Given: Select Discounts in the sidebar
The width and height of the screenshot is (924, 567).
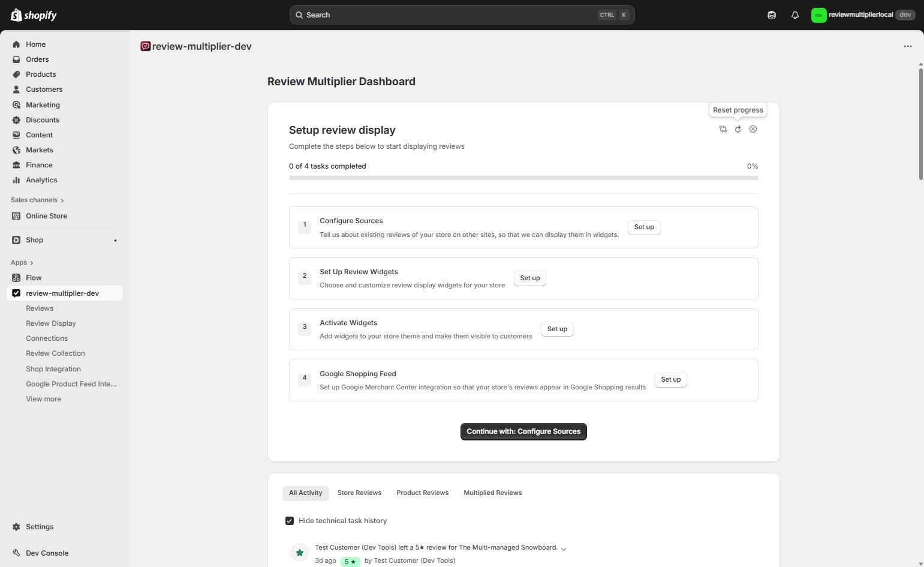Looking at the screenshot, I should pyautogui.click(x=42, y=119).
